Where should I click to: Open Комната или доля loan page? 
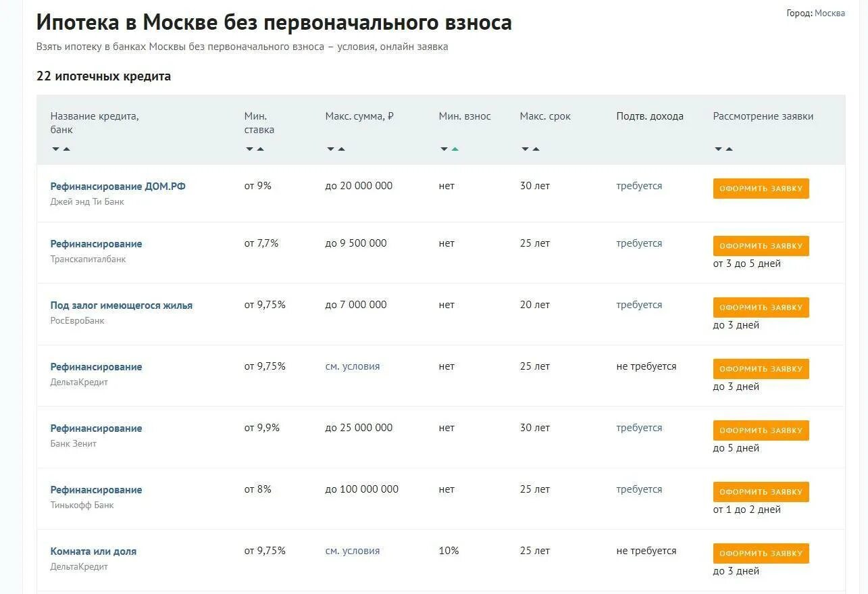(x=93, y=551)
